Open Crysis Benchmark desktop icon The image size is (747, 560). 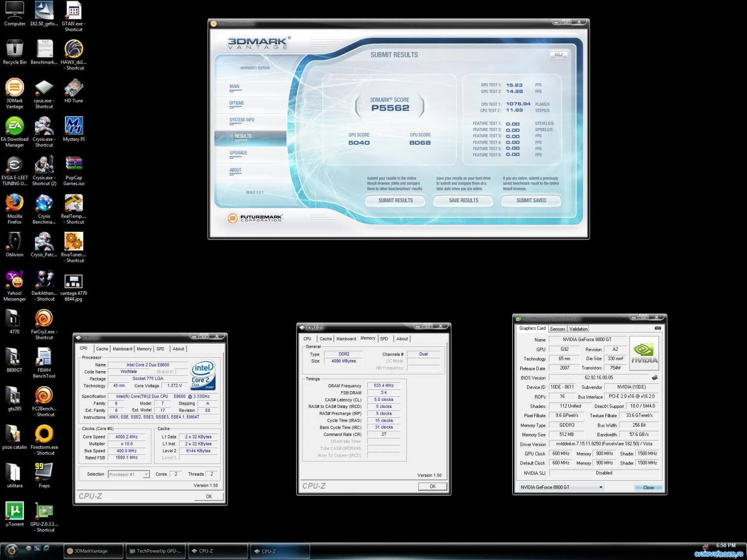click(44, 209)
